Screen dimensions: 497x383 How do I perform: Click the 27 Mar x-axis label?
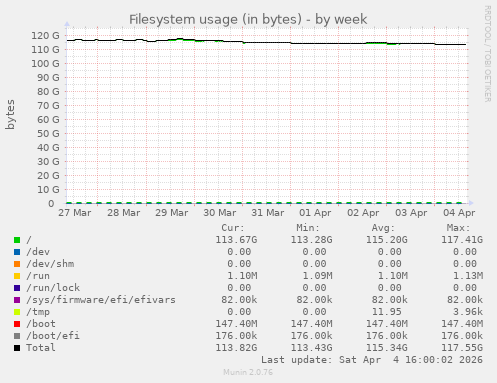(x=75, y=213)
